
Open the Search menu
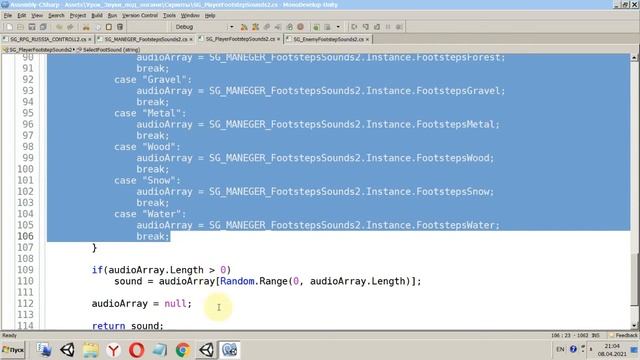(x=56, y=16)
